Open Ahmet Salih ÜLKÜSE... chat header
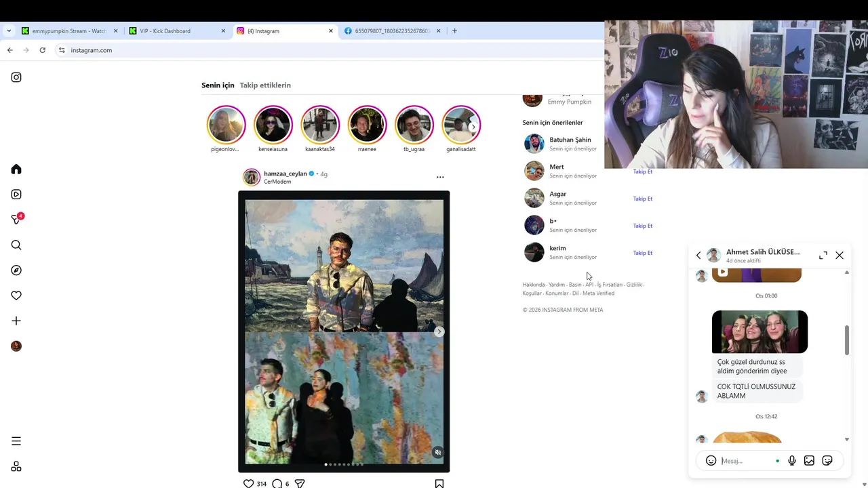 point(763,252)
